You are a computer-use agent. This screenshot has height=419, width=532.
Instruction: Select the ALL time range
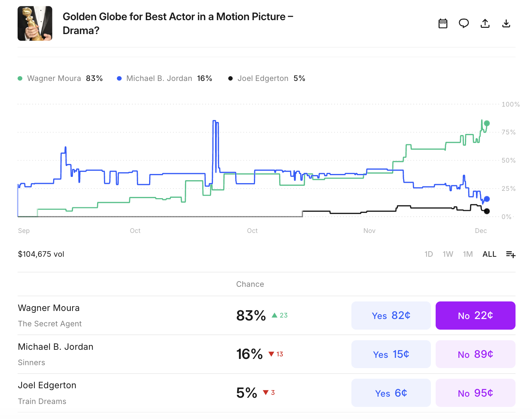489,254
